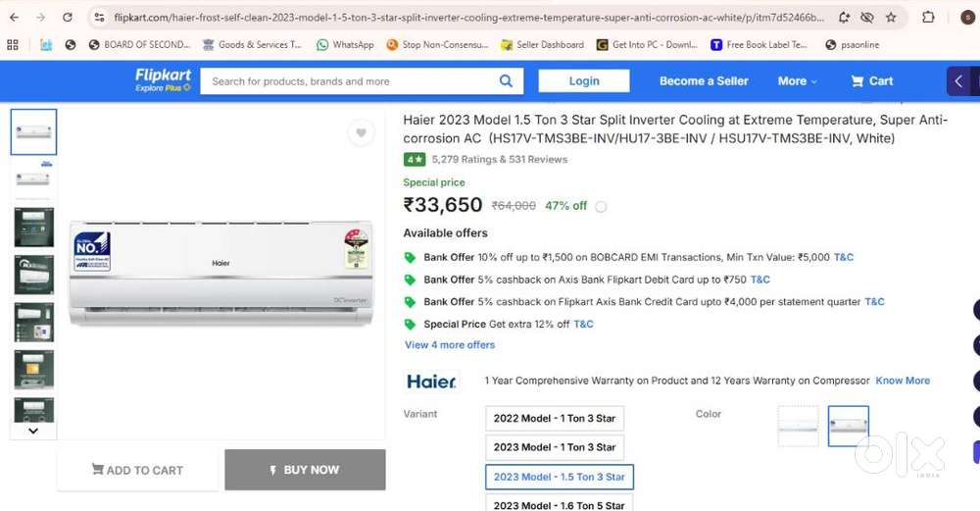This screenshot has height=511, width=980.
Task: Expand the More dropdown in header
Action: click(x=797, y=81)
